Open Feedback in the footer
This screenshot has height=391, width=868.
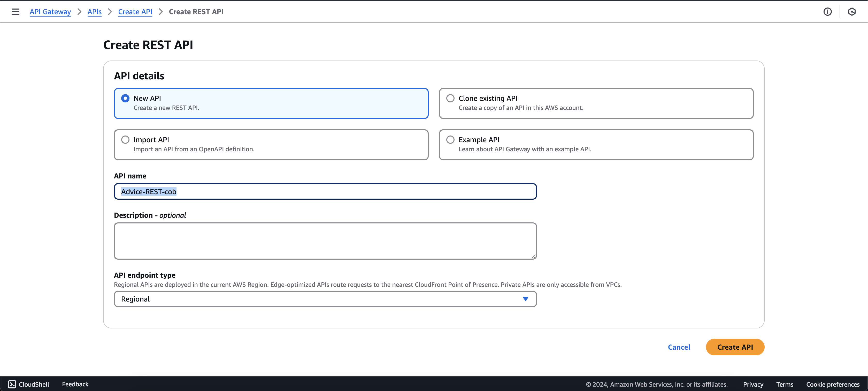pyautogui.click(x=75, y=384)
